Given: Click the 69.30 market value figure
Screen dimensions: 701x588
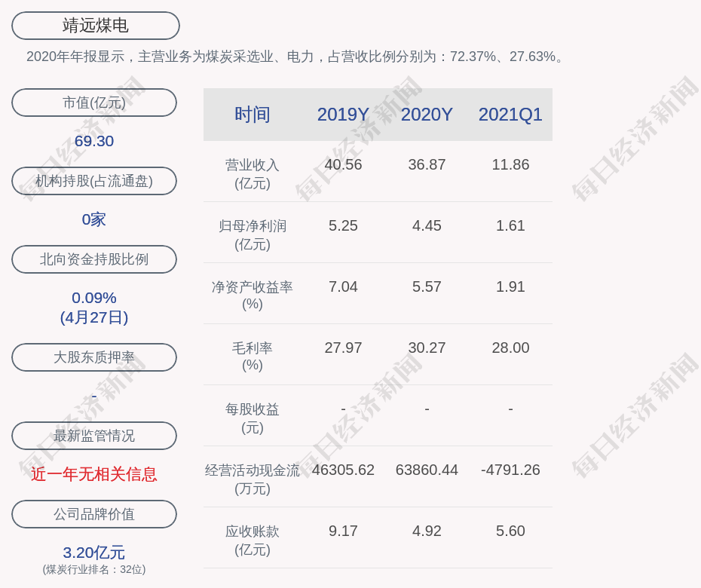Looking at the screenshot, I should [x=94, y=141].
